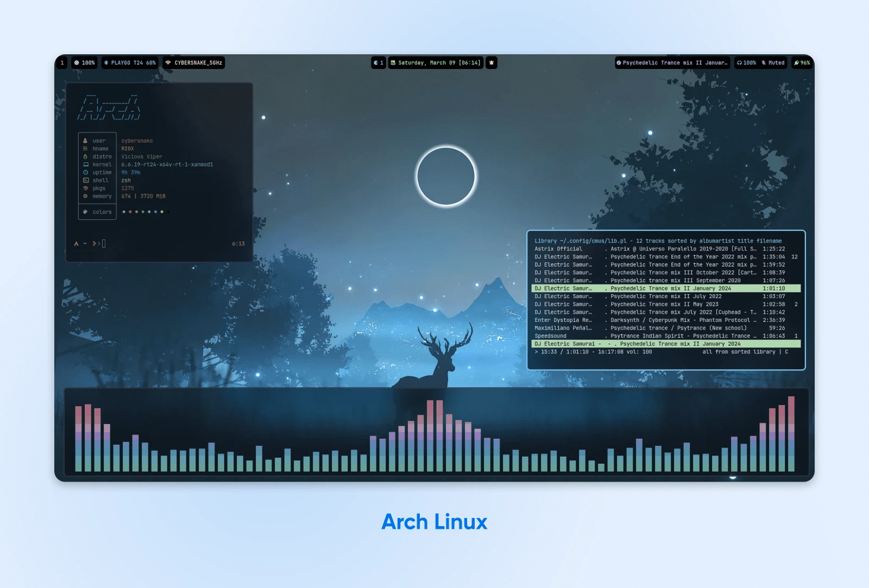Click terminal prompt cursor box
Image resolution: width=869 pixels, height=588 pixels.
[104, 243]
